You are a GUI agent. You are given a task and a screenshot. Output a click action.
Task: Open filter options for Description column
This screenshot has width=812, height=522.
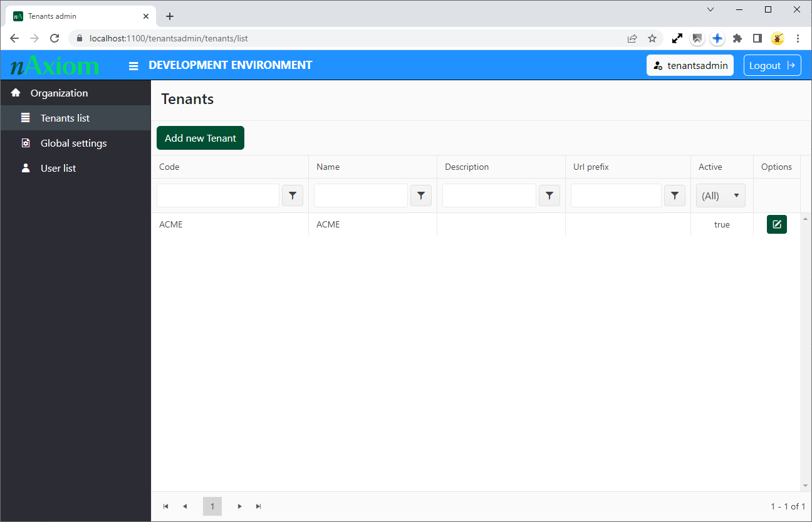(x=549, y=196)
